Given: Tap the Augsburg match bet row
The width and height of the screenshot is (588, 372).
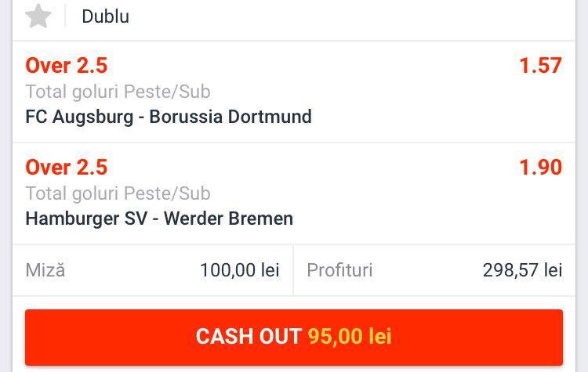Looking at the screenshot, I should point(294,92).
